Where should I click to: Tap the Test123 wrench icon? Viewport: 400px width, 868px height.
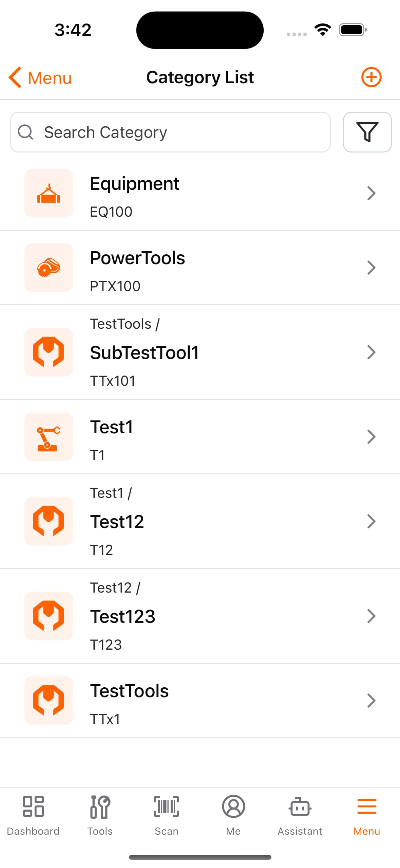[x=49, y=616]
